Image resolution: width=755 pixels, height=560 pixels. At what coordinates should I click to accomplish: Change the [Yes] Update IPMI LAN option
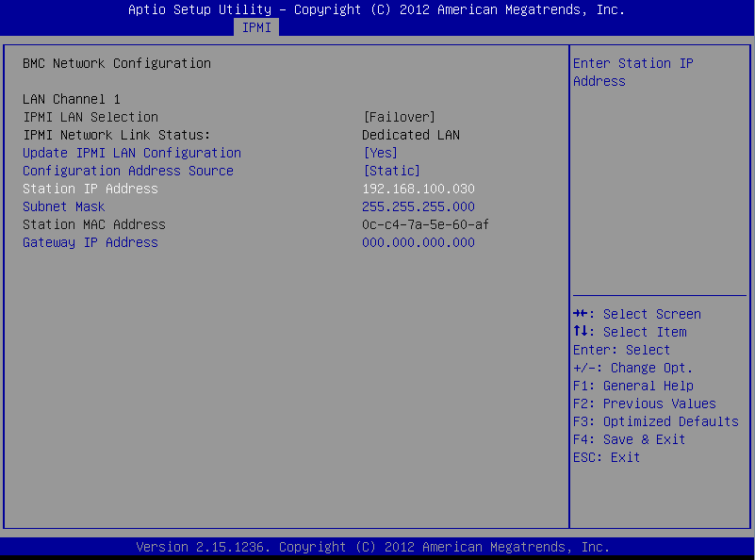[380, 153]
